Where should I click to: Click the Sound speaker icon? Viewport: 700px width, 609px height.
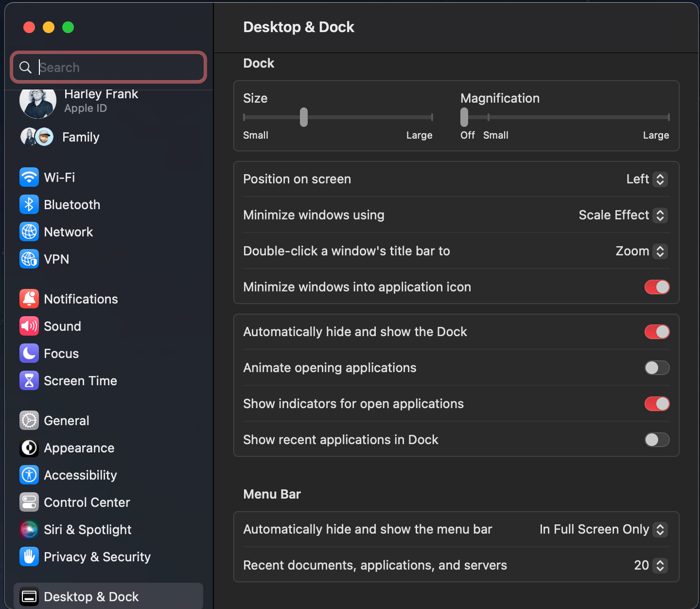29,326
